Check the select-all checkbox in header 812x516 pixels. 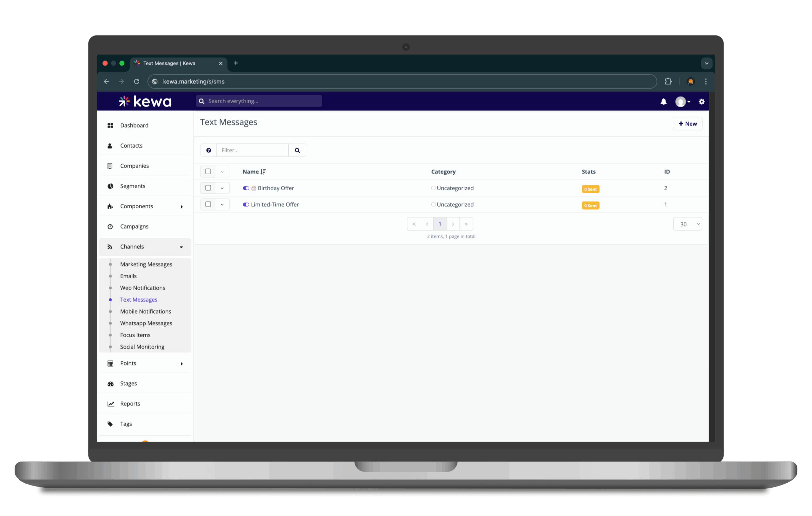(208, 172)
